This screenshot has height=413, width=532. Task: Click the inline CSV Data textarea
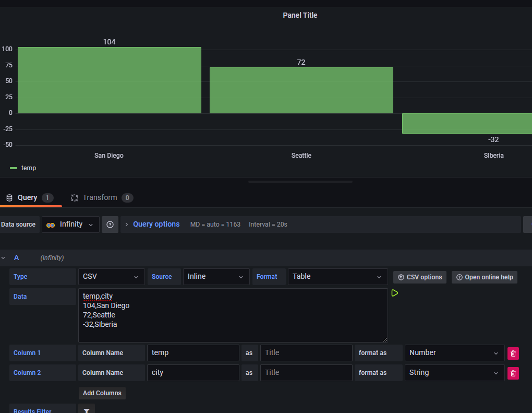(x=233, y=315)
